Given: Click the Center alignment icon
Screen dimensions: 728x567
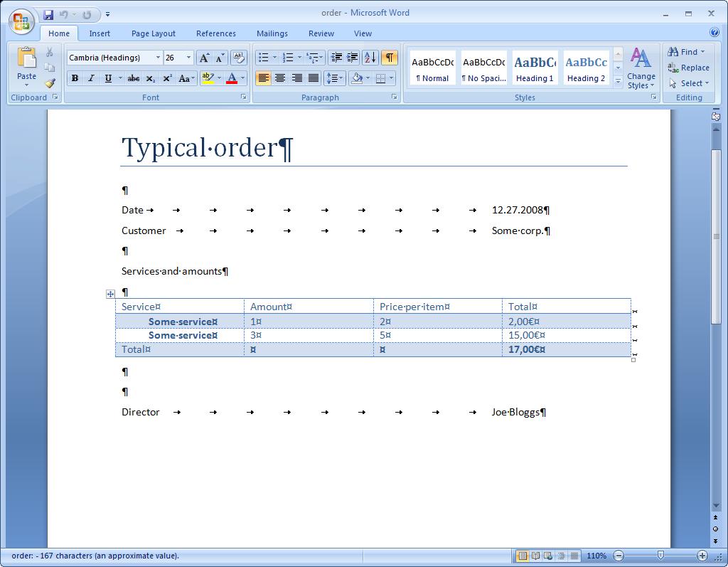Looking at the screenshot, I should (280, 78).
